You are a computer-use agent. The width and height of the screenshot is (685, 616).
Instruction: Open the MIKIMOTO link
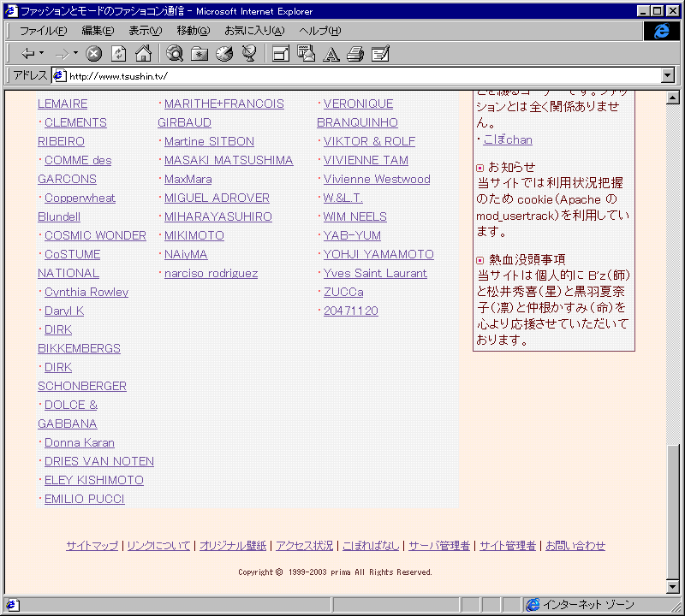194,236
